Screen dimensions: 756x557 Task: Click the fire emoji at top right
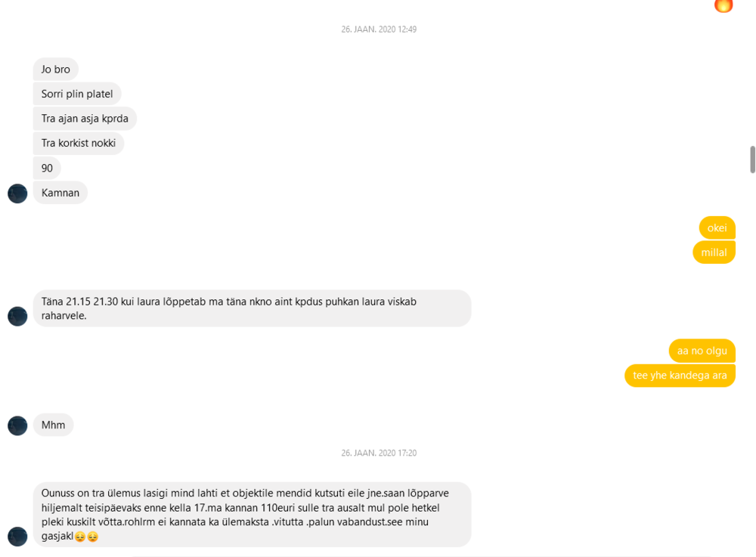723,5
